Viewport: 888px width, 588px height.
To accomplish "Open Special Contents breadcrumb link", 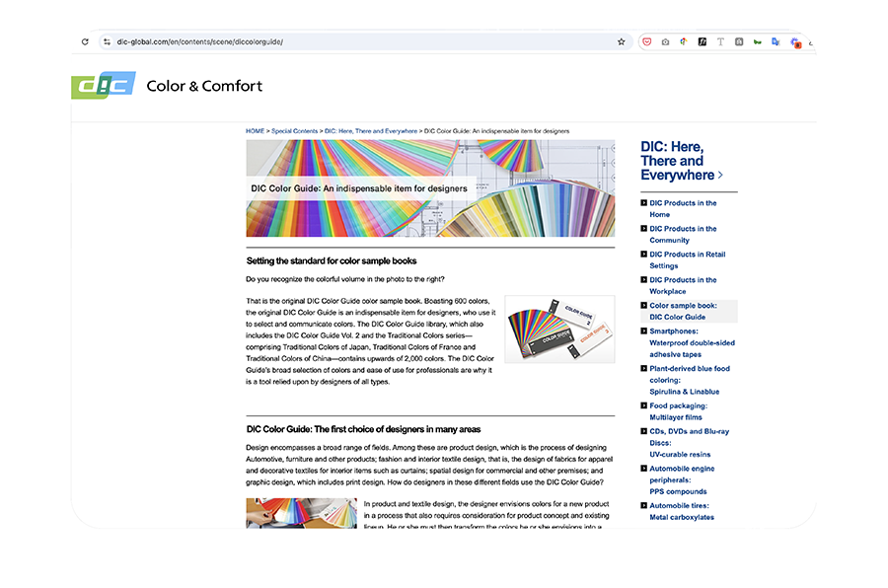I will tap(295, 131).
